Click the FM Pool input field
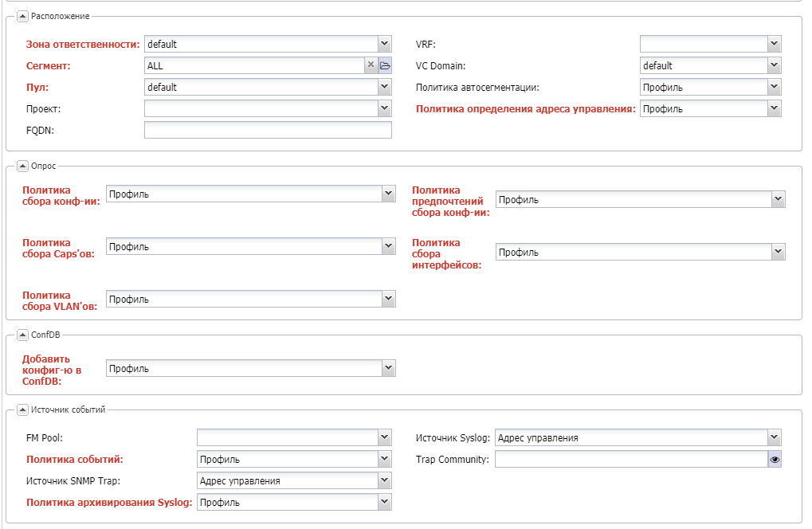Image resolution: width=812 pixels, height=529 pixels. [x=288, y=437]
